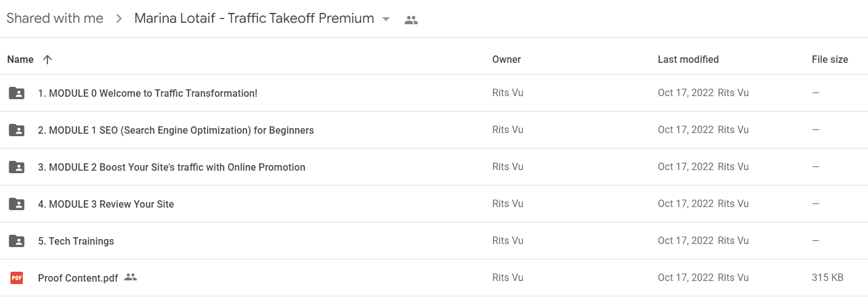Click the shared people icon beside Proof Content.pdf
The width and height of the screenshot is (868, 297).
click(x=130, y=277)
